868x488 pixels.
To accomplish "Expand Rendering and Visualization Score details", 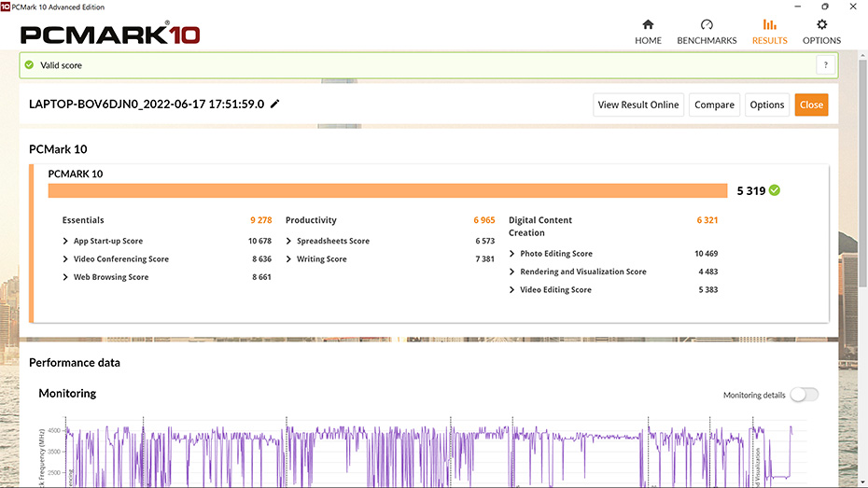I will tap(512, 272).
